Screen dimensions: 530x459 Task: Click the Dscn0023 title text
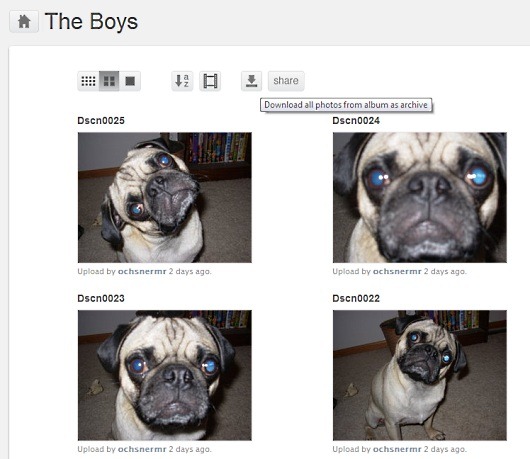point(101,298)
